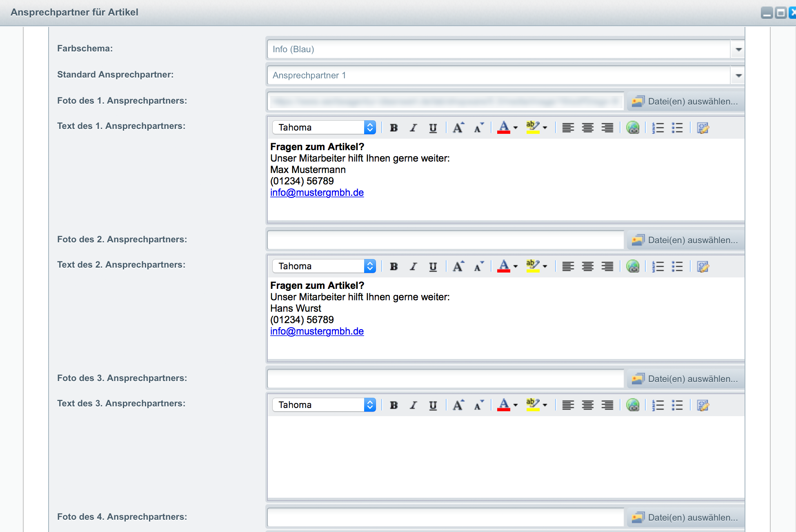The image size is (796, 532).
Task: Decrease font size in 1. Ansprechpartner editor
Action: click(x=478, y=128)
